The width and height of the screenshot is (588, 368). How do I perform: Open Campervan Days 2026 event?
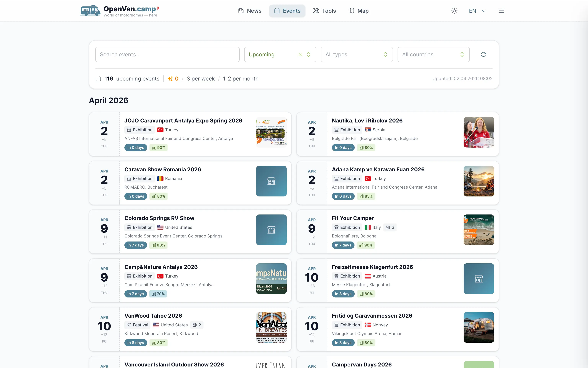pos(362,364)
